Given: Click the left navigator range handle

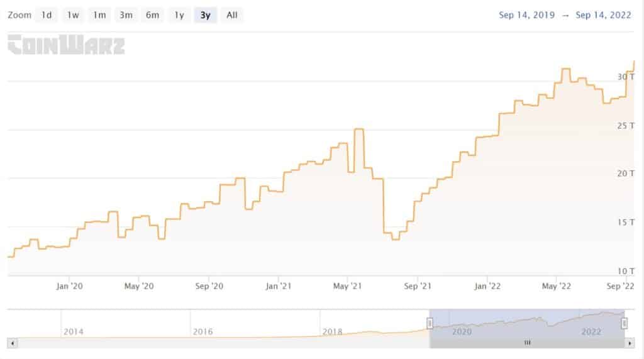Looking at the screenshot, I should click(430, 323).
